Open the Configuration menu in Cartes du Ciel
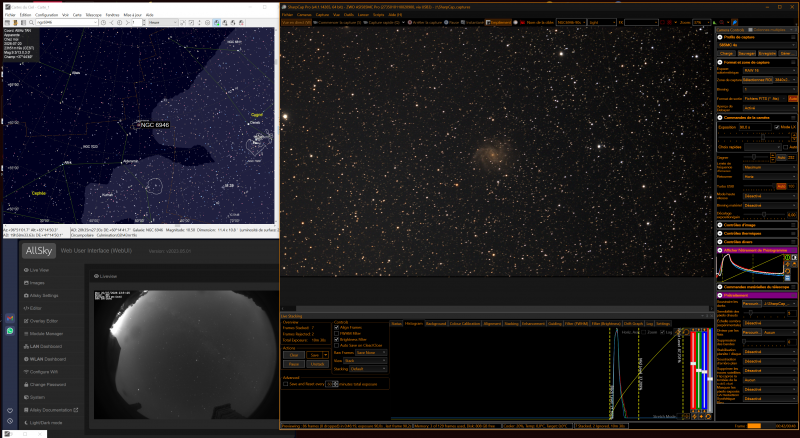The image size is (800, 438). click(46, 15)
